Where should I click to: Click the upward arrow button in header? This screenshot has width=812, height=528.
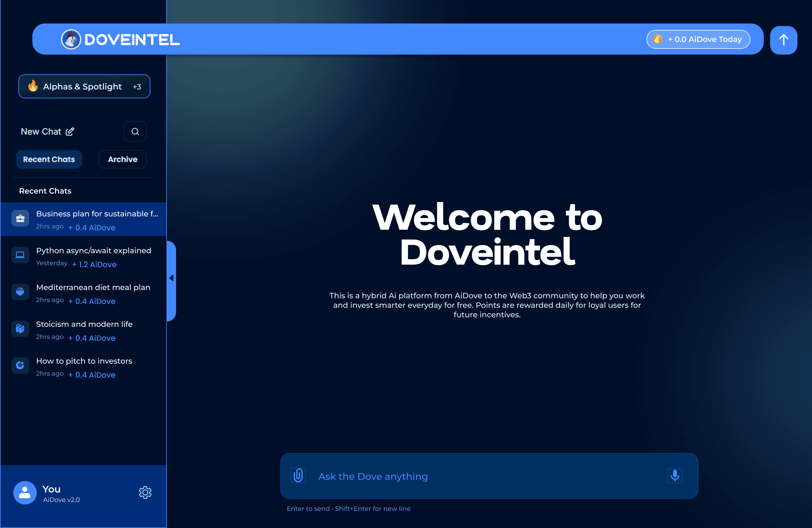click(783, 40)
